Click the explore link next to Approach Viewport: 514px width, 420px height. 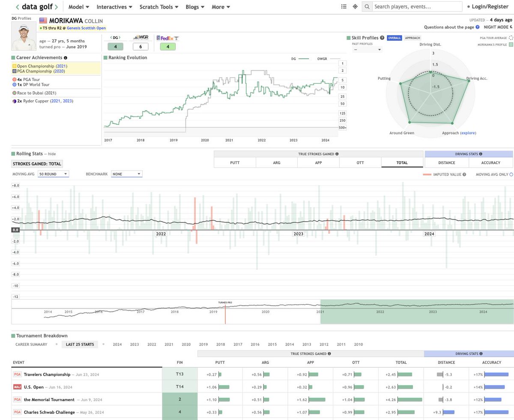pyautogui.click(x=468, y=133)
